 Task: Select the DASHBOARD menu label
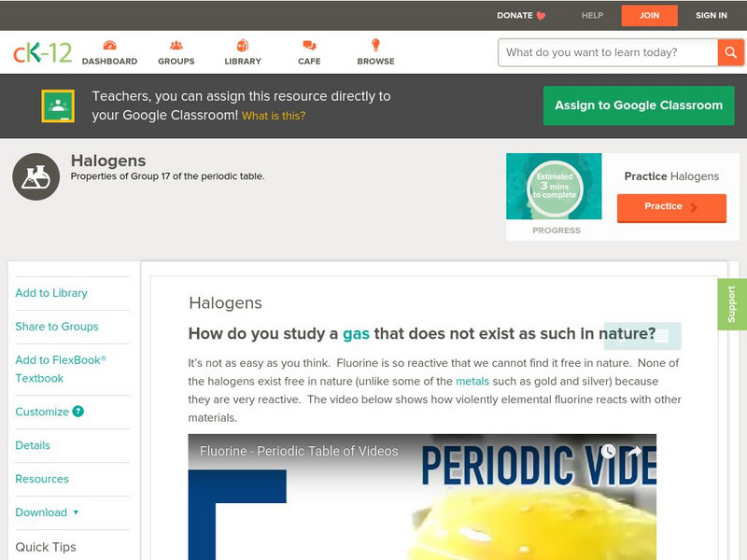(x=109, y=62)
